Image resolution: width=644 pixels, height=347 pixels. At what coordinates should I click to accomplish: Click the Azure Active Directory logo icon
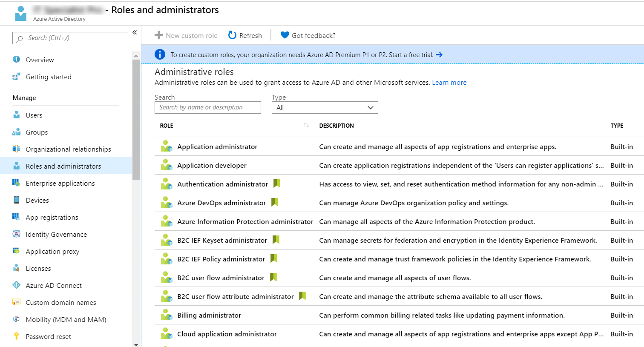point(20,13)
